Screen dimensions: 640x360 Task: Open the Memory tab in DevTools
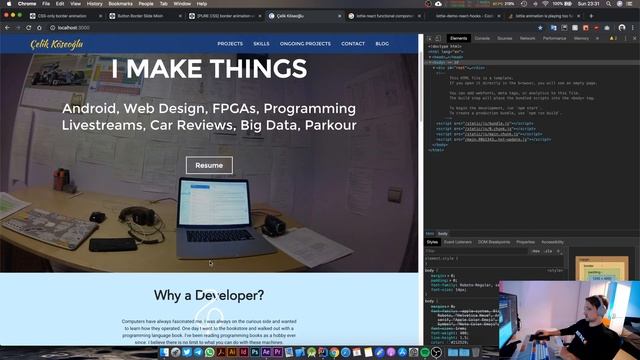[581, 38]
